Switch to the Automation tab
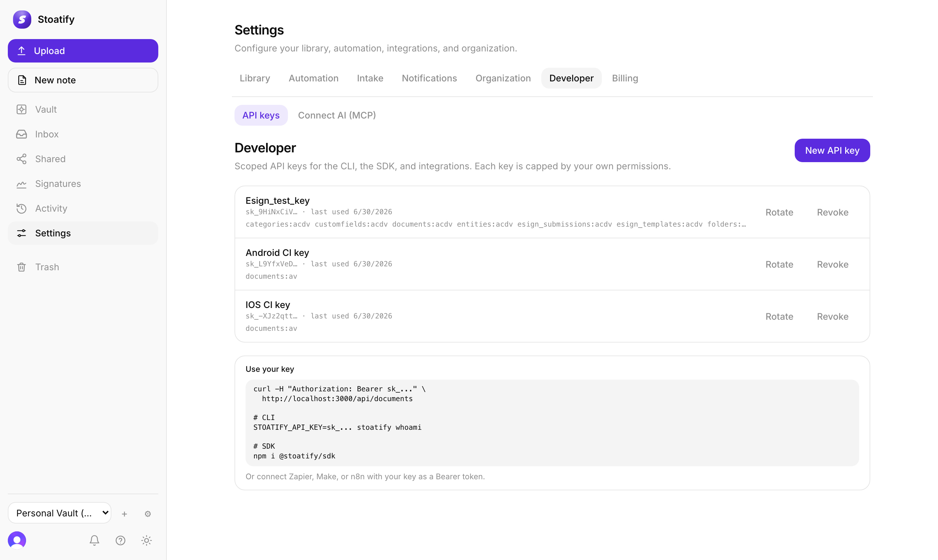The height and width of the screenshot is (560, 938). tap(313, 78)
